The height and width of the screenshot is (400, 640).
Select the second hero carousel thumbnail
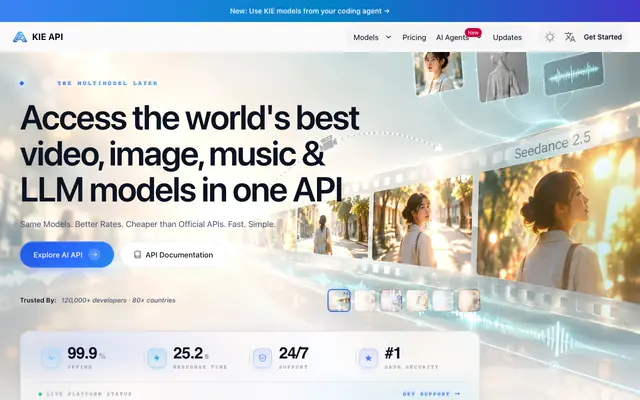tap(365, 300)
